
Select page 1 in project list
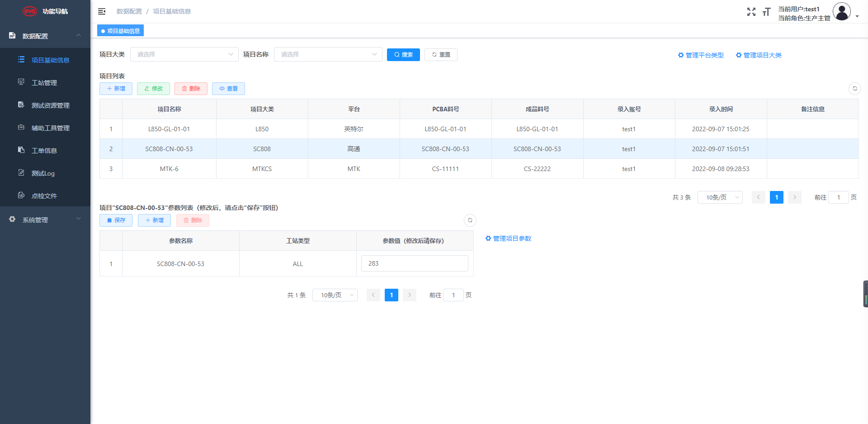(777, 197)
